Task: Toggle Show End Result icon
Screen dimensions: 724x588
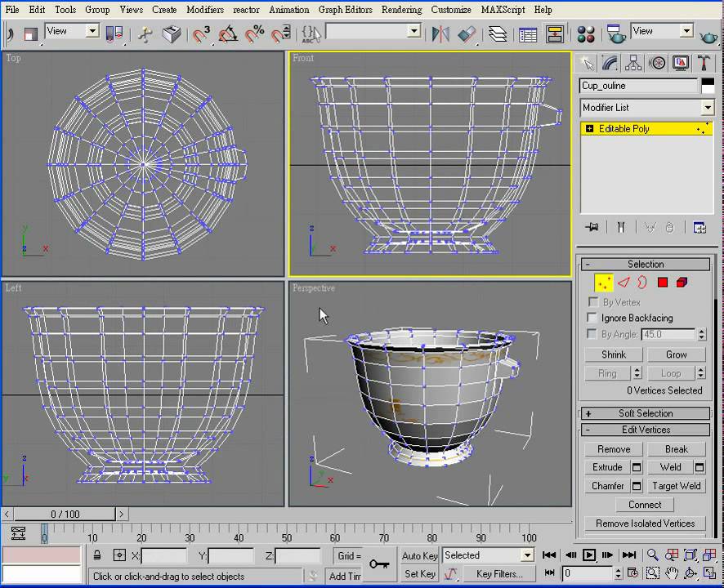Action: click(622, 227)
